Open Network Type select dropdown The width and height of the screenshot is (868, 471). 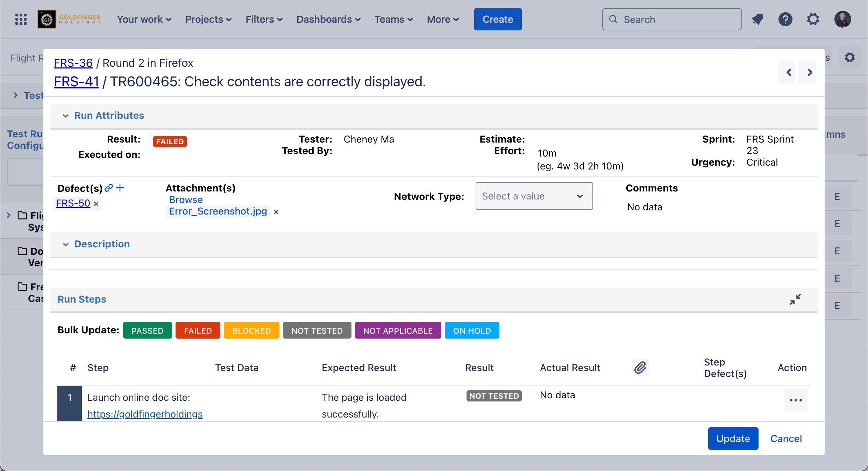534,196
